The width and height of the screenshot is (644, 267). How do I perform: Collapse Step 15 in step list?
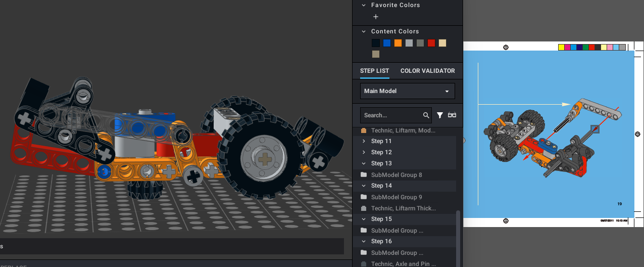click(364, 219)
